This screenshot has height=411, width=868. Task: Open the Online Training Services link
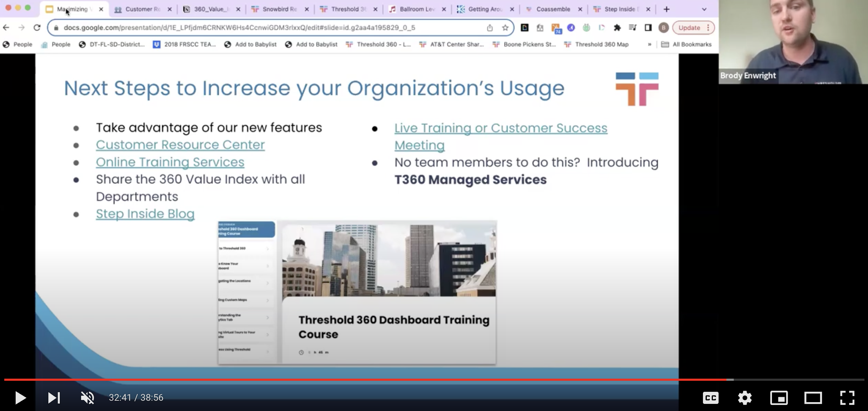(x=170, y=162)
